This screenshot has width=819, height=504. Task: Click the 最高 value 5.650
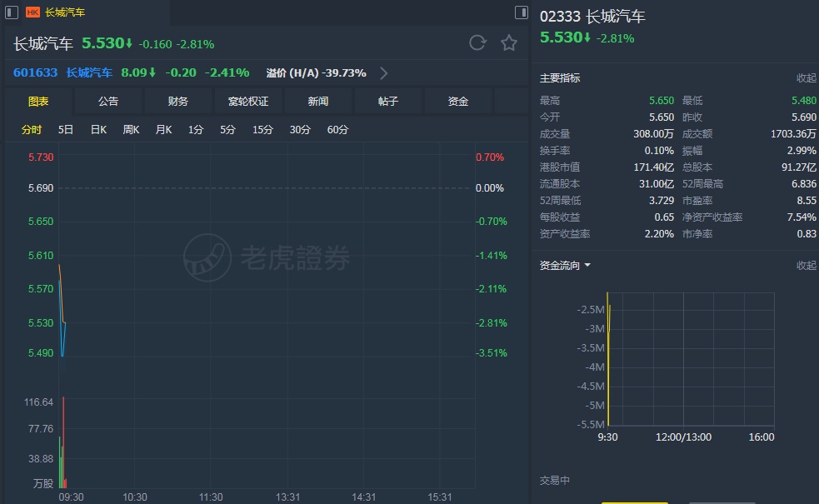[662, 100]
